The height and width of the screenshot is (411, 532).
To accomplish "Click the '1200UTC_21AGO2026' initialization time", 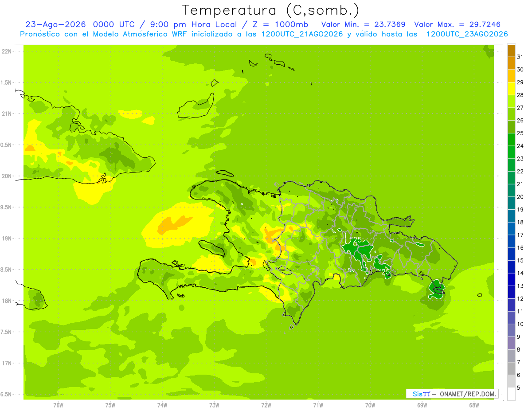I will point(302,34).
